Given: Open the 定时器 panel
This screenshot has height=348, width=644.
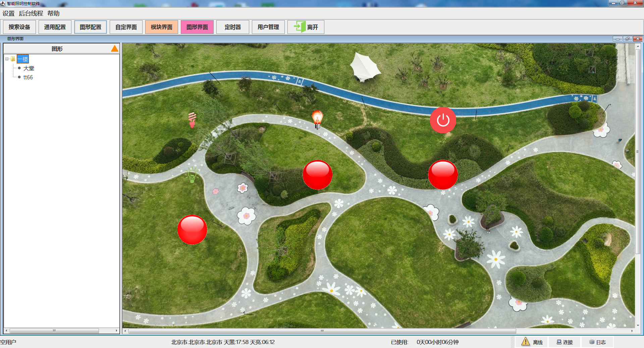Looking at the screenshot, I should pos(233,27).
